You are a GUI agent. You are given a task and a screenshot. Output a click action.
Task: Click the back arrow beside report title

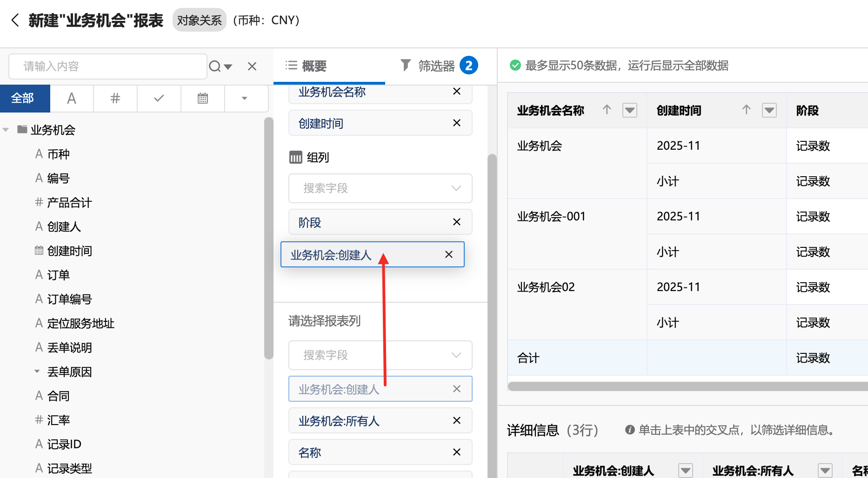point(15,20)
